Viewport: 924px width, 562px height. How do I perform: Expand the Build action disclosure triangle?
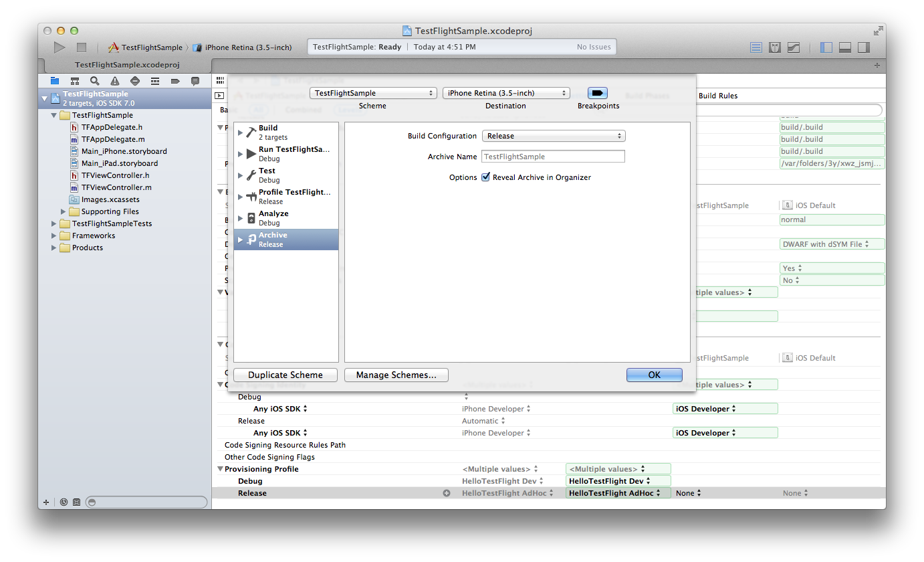click(241, 132)
